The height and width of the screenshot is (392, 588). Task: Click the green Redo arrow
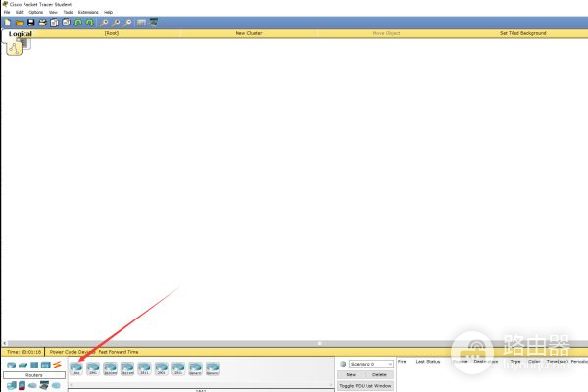[89, 23]
